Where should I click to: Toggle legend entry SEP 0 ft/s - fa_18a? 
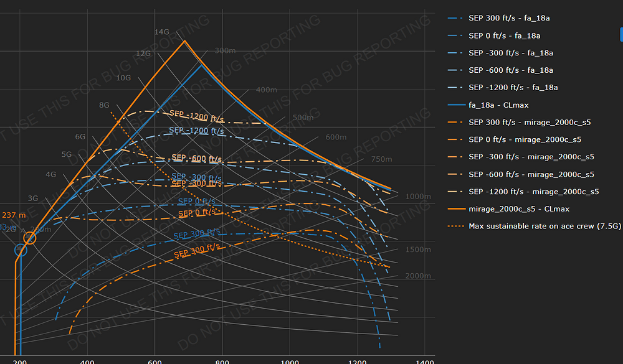tap(494, 35)
